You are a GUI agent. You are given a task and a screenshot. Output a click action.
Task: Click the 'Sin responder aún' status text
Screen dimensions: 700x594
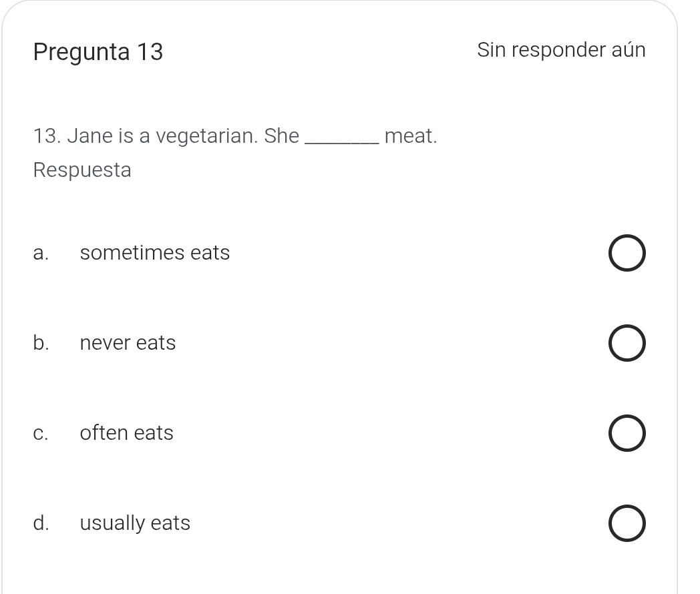561,50
